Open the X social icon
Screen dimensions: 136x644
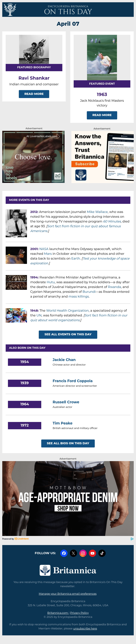[x=73, y=553]
